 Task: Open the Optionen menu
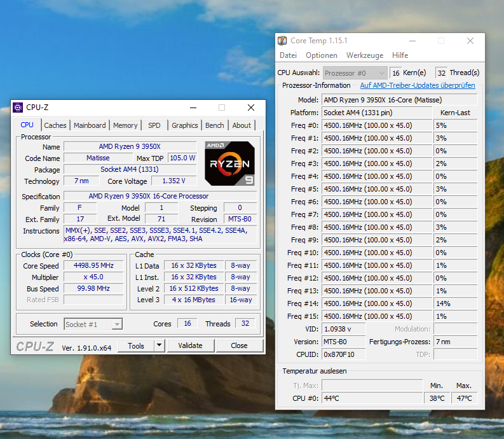pos(322,55)
